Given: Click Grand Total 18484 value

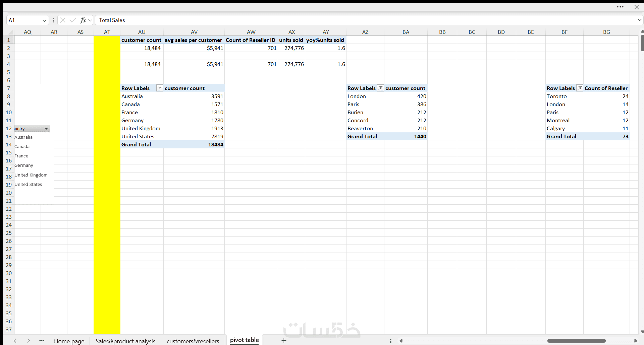Looking at the screenshot, I should (x=194, y=144).
